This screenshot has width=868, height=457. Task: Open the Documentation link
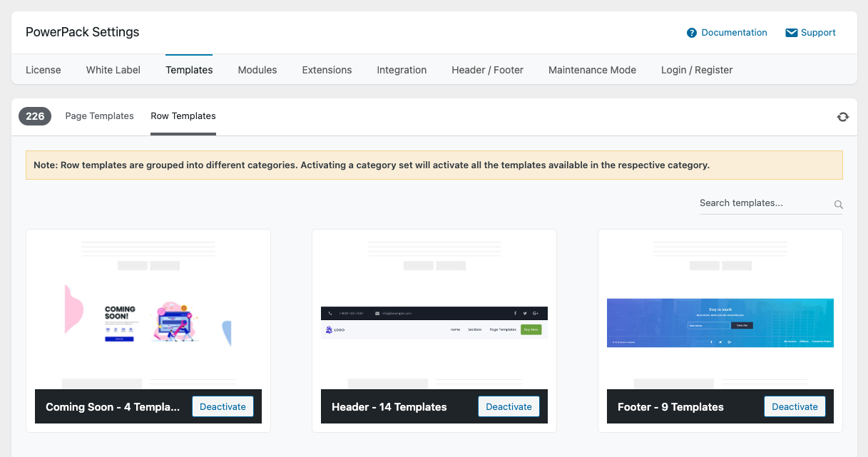734,33
